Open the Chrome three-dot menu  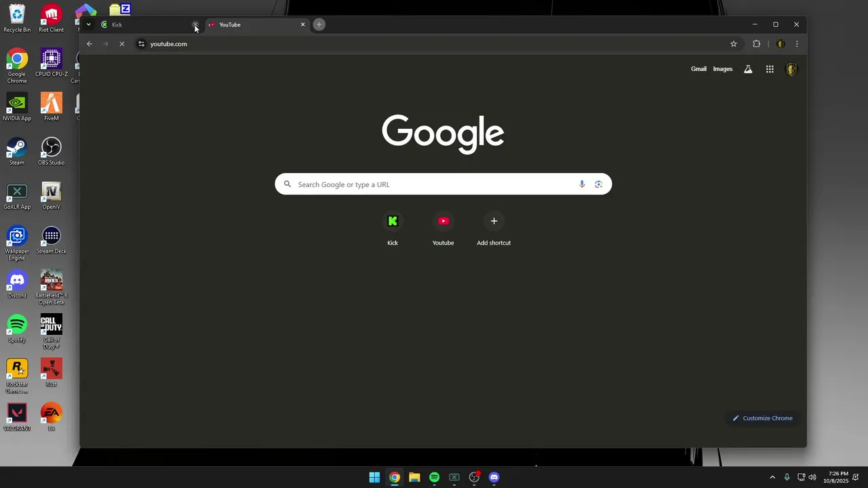coord(797,44)
